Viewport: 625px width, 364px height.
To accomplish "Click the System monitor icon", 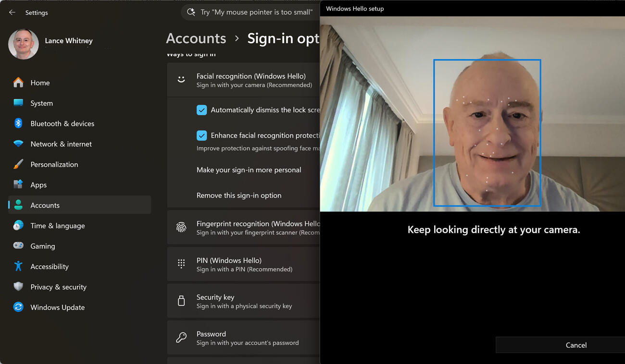I will tap(18, 103).
